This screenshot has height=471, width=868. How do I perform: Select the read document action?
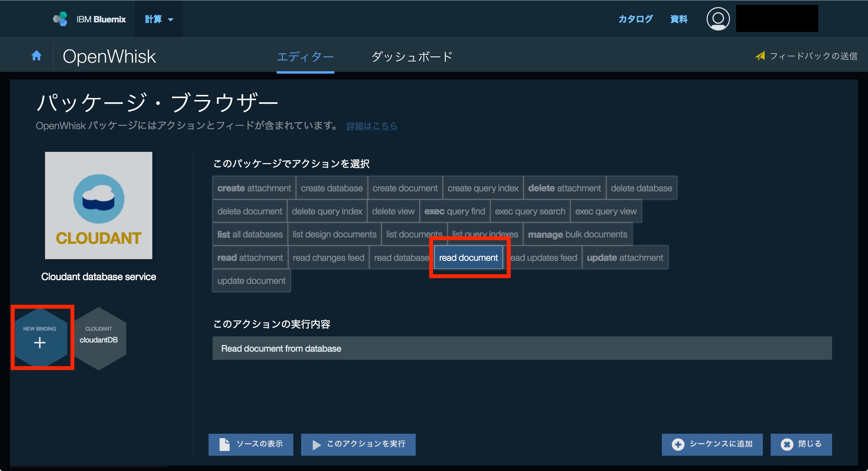tap(469, 257)
